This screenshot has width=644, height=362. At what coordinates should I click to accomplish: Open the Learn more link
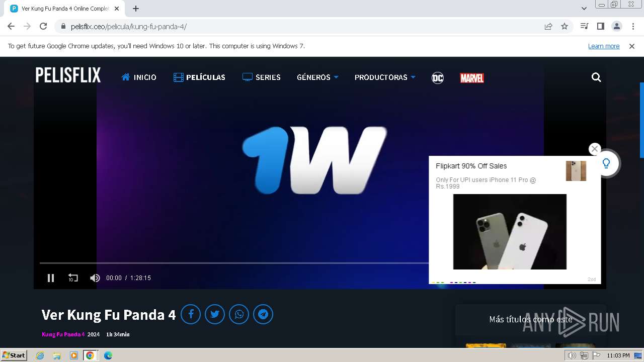coord(604,46)
